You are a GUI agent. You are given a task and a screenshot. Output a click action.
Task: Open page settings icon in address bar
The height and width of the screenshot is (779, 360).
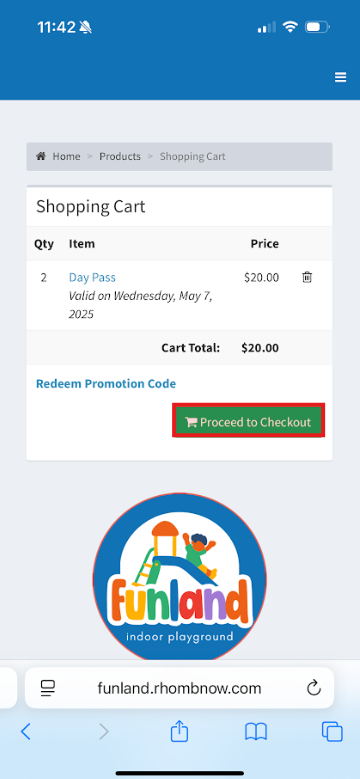coord(48,688)
